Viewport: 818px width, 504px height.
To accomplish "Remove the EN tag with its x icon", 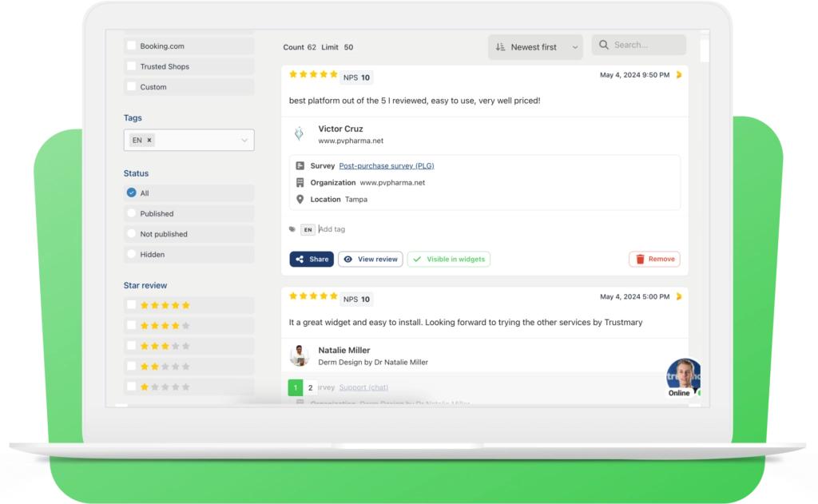I will (x=149, y=140).
